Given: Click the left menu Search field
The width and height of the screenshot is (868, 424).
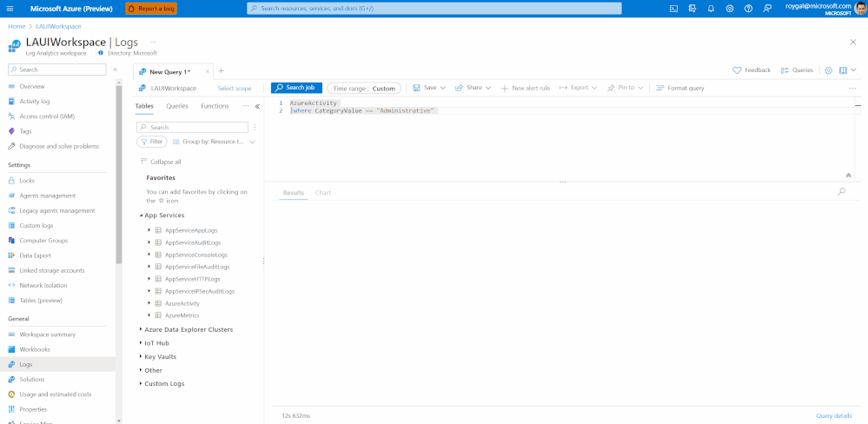Looking at the screenshot, I should [x=57, y=70].
